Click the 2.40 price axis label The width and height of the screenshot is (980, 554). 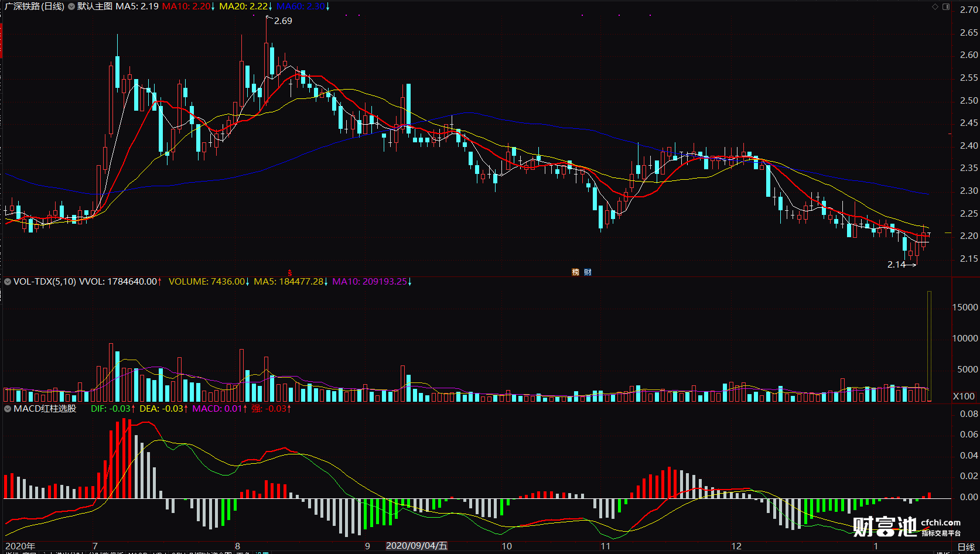point(969,146)
